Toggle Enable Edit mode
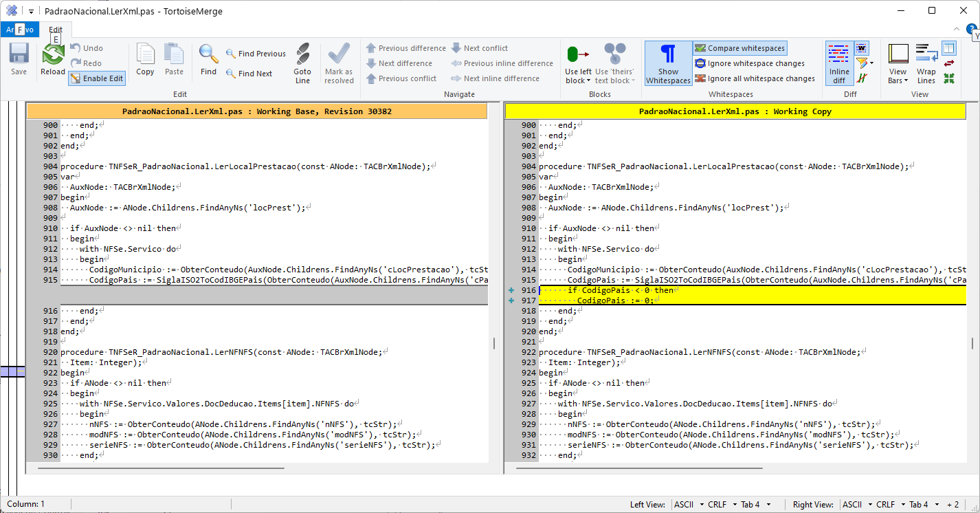The width and height of the screenshot is (980, 513). 97,78
